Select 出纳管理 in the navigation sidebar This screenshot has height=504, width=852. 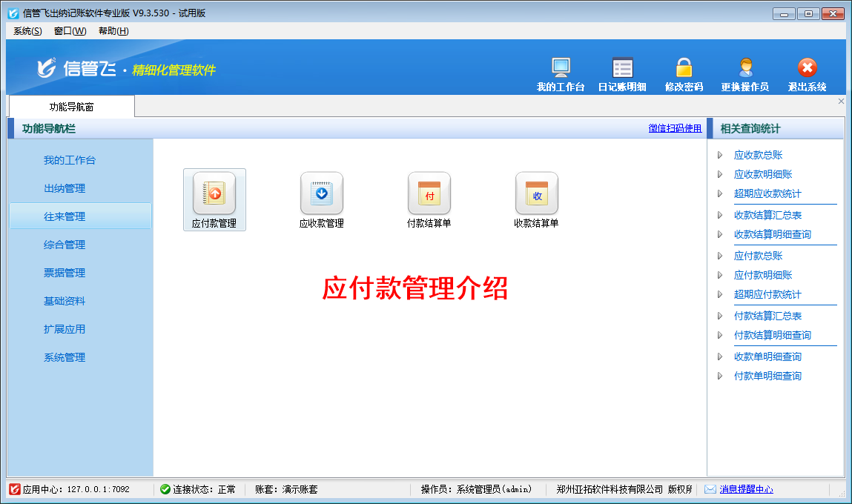click(x=65, y=188)
